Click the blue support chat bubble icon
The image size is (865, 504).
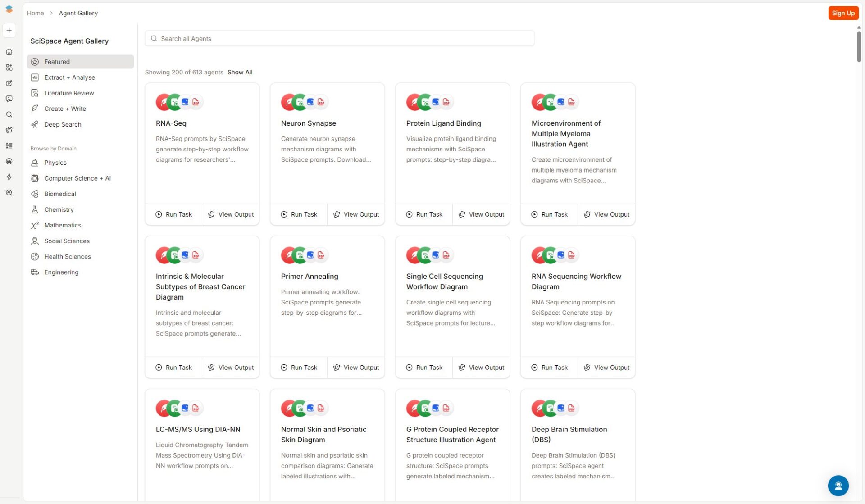point(838,486)
